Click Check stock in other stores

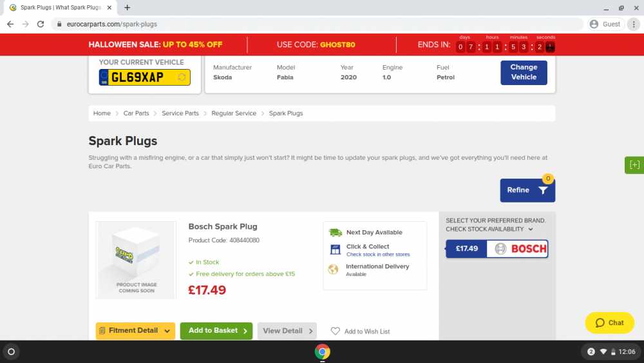click(378, 255)
